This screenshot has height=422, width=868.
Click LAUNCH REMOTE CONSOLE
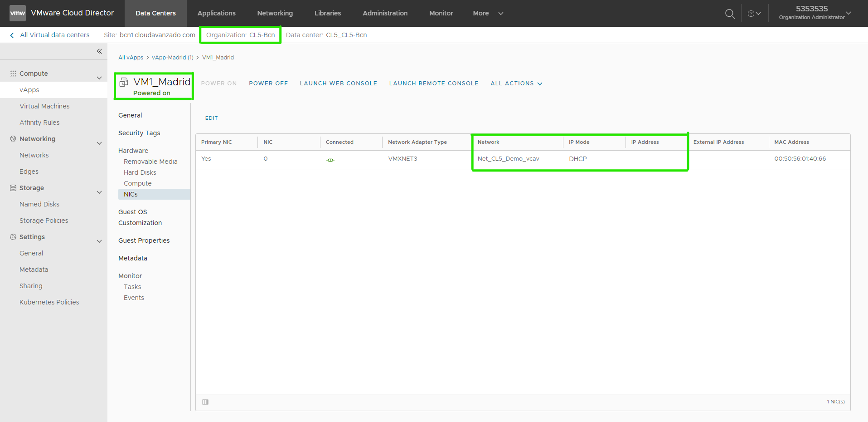434,83
